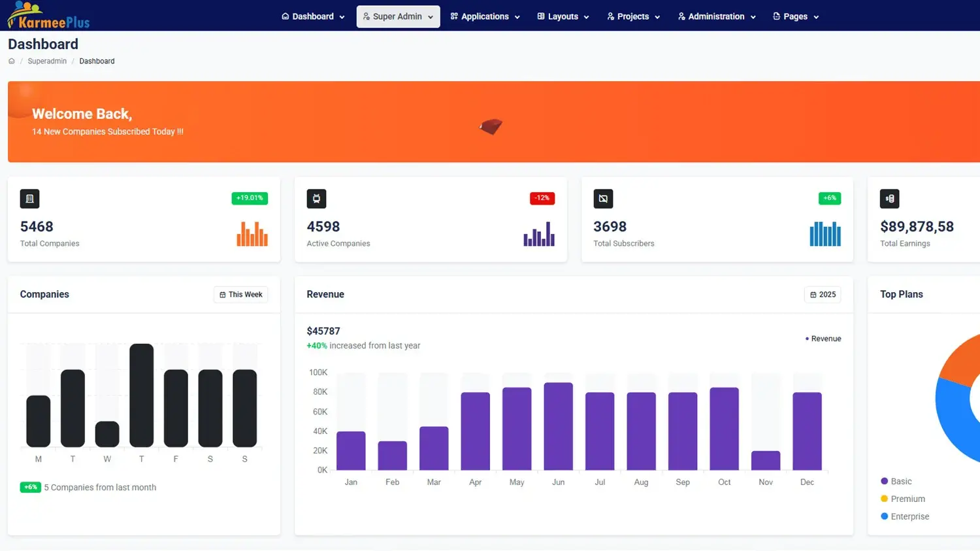980x551 pixels.
Task: Click the blue Total Subscribers mini chart
Action: point(825,234)
